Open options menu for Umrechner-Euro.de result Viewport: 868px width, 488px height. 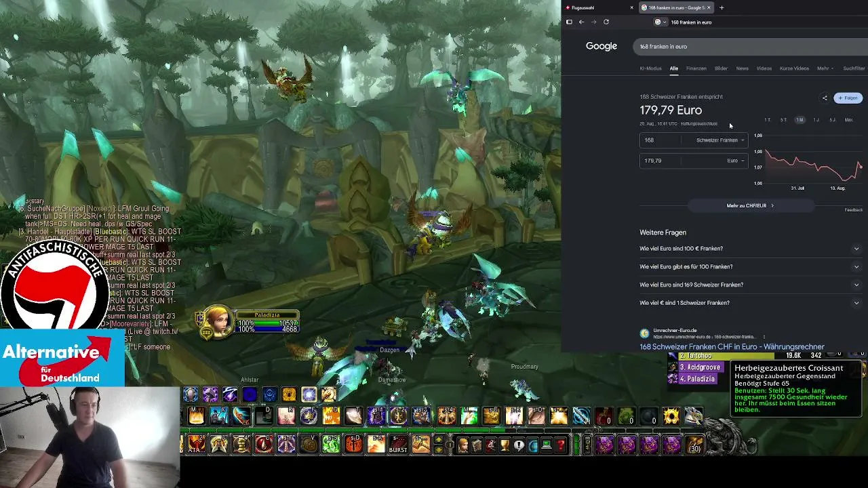pos(764,336)
